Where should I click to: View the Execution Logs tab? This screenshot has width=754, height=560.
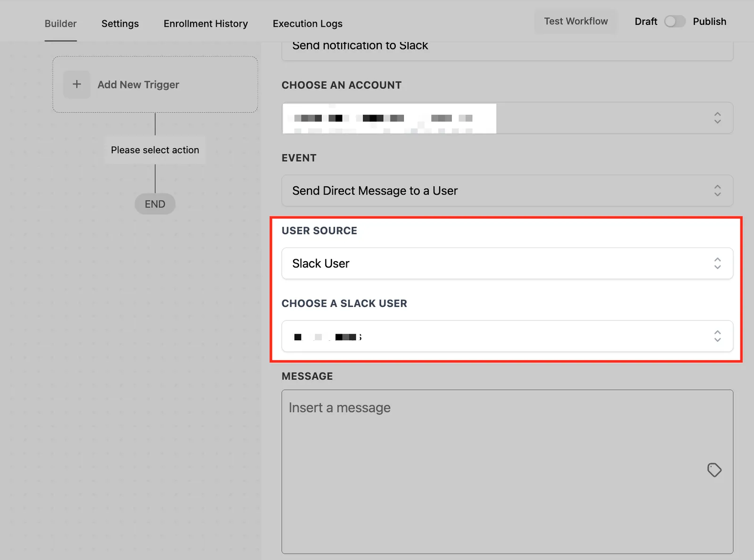click(x=308, y=24)
